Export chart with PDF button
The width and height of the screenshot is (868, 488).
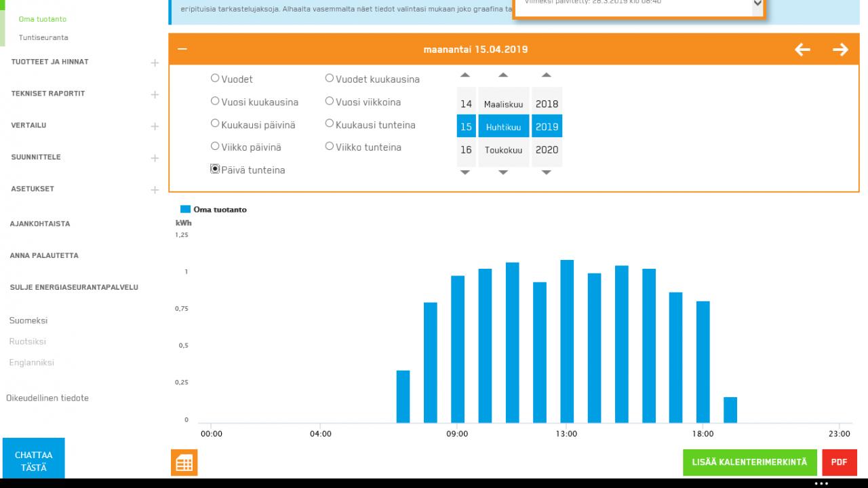point(840,462)
